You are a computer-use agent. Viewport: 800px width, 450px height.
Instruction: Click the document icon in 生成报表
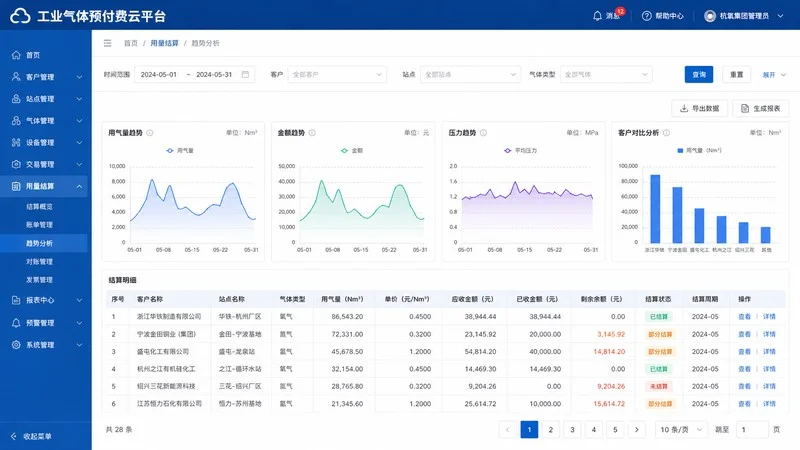tap(745, 108)
